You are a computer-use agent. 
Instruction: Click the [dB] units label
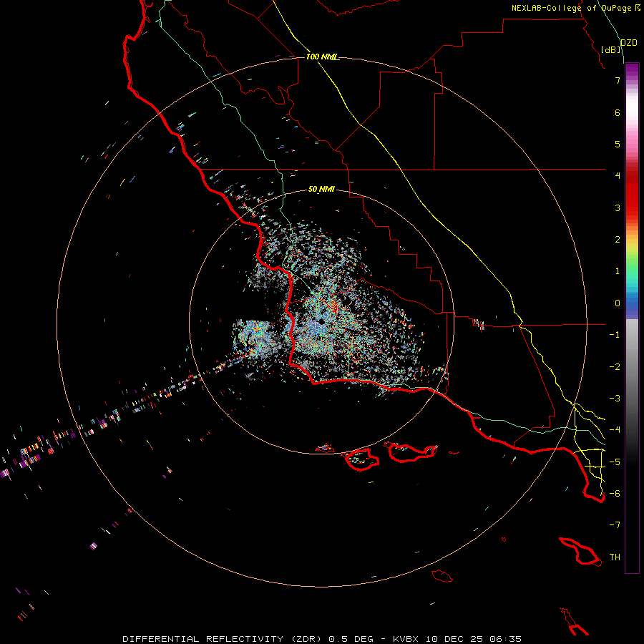pos(611,49)
